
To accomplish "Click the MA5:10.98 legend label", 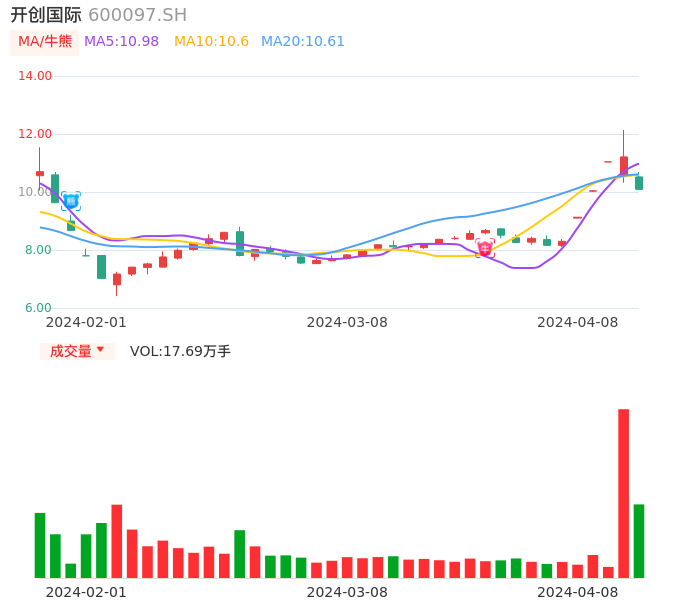I will (121, 41).
